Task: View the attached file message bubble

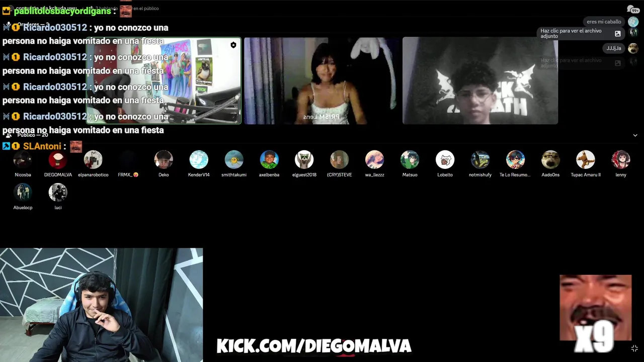Action: [x=581, y=33]
